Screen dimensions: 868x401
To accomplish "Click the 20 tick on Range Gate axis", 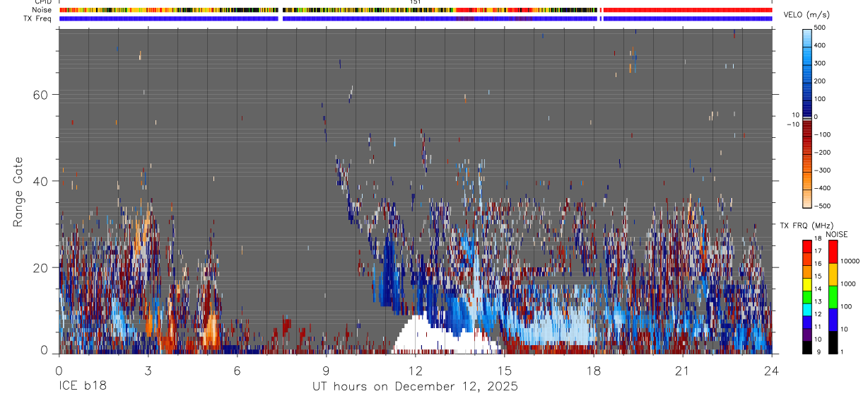I will [42, 267].
